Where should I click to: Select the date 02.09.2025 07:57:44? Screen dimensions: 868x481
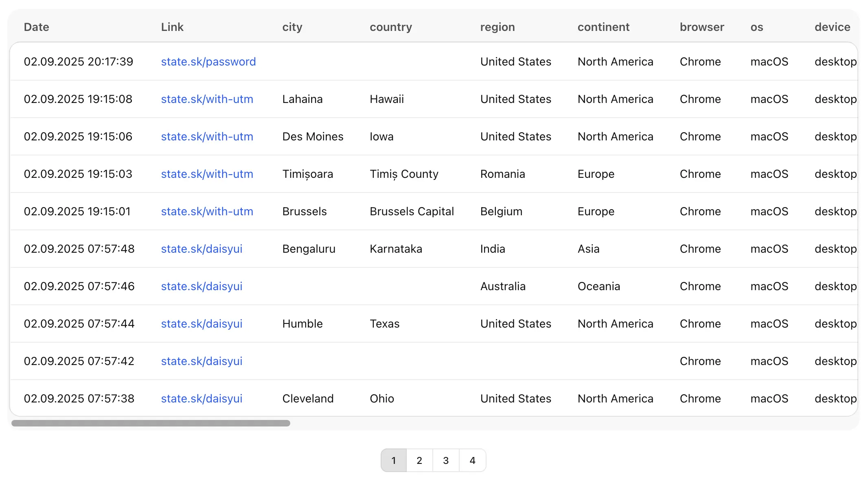[79, 324]
